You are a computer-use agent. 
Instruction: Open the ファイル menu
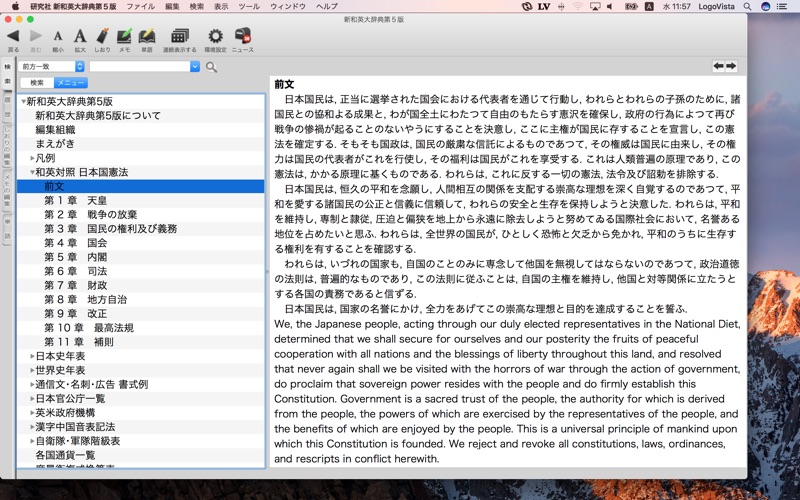click(140, 6)
